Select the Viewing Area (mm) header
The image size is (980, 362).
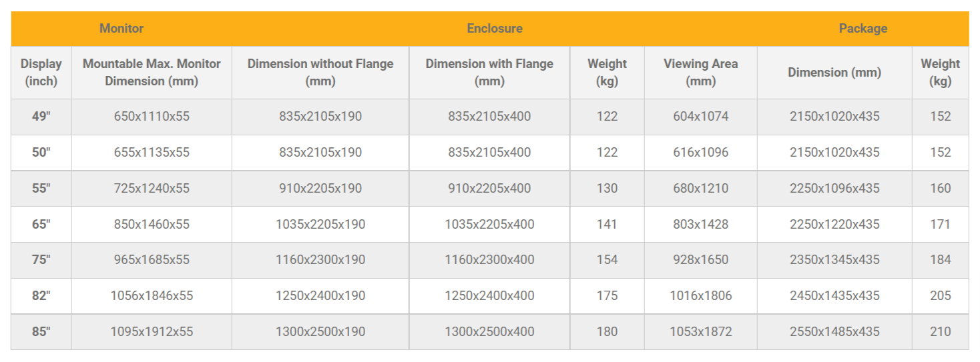click(x=700, y=73)
